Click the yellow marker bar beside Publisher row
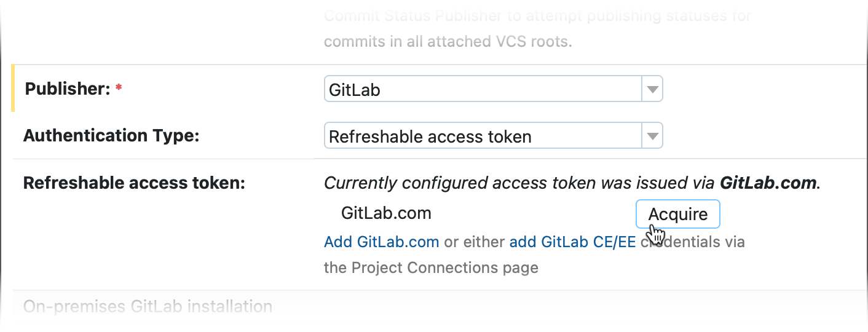This screenshot has height=332, width=868. click(x=13, y=89)
